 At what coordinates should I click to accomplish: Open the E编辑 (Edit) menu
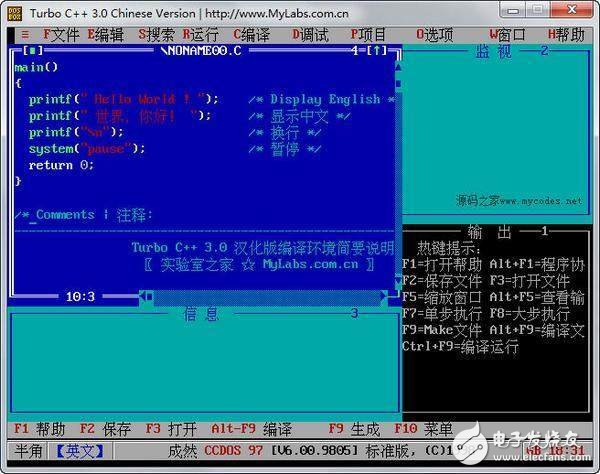106,35
